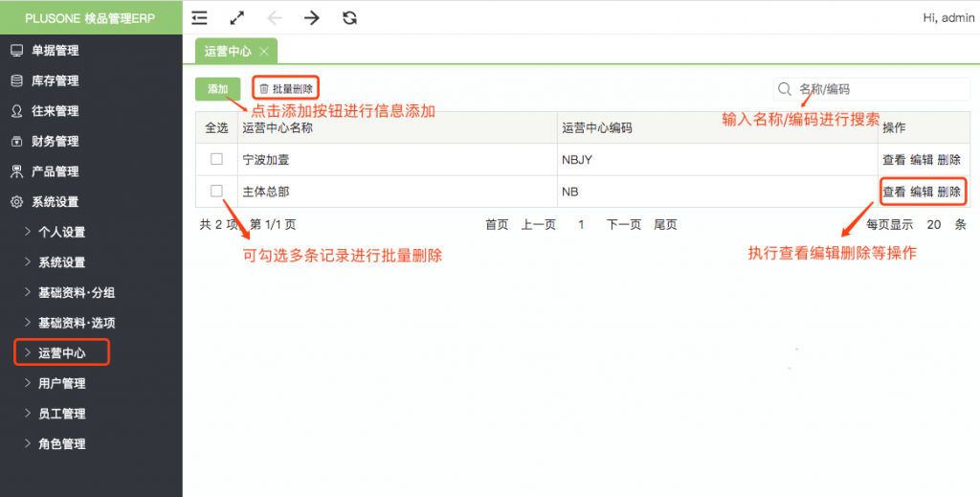Go to 下一页 in pagination

click(624, 224)
